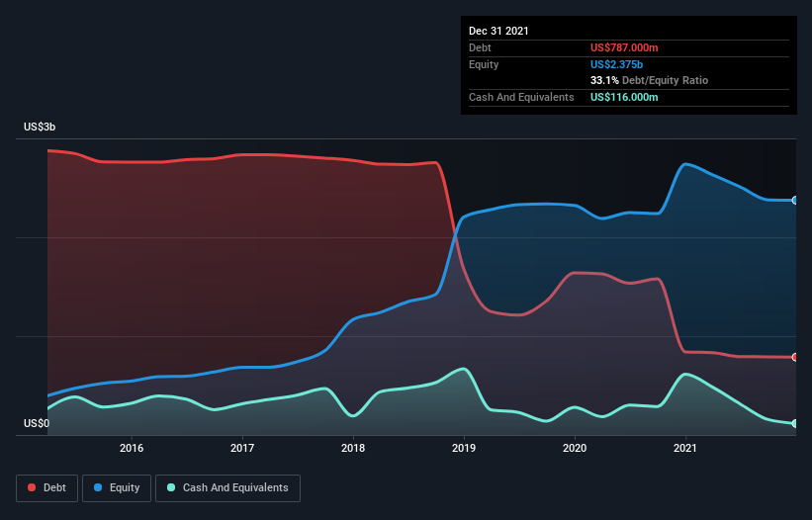Click the US$3b y-axis label
812x520 pixels.
[40, 127]
